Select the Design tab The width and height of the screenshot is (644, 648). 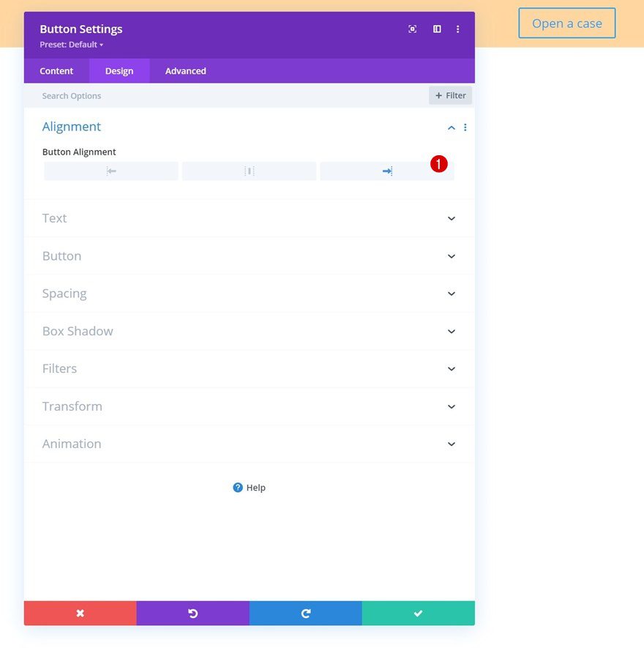[x=119, y=71]
